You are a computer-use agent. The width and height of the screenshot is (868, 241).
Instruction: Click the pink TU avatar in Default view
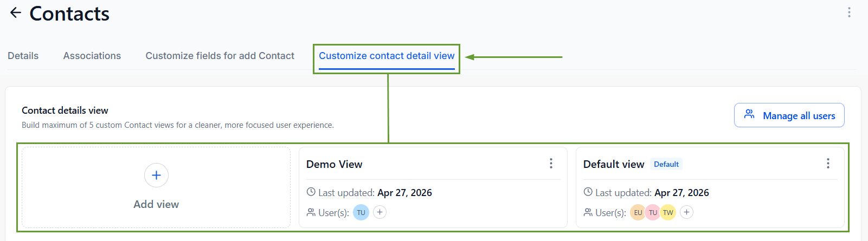[x=653, y=212]
